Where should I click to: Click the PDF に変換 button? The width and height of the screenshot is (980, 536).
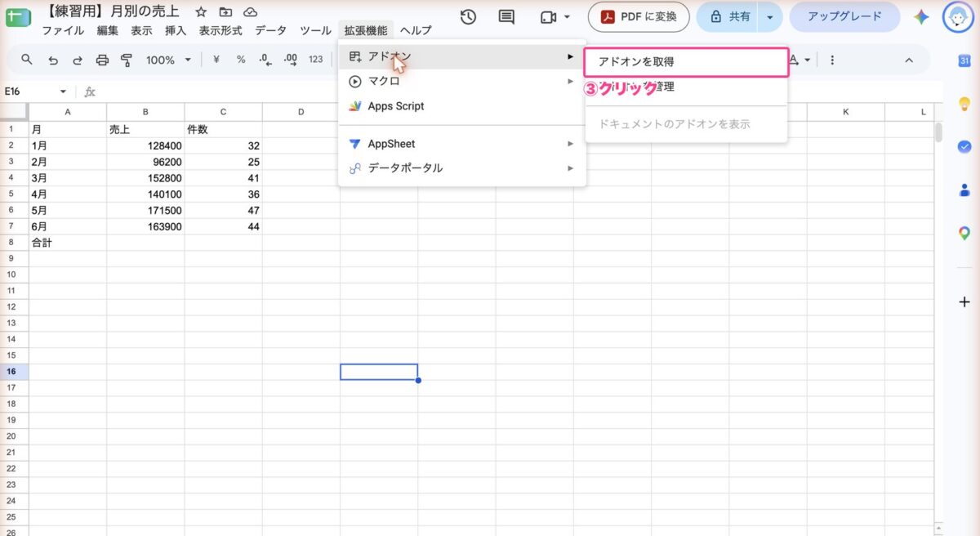(639, 17)
